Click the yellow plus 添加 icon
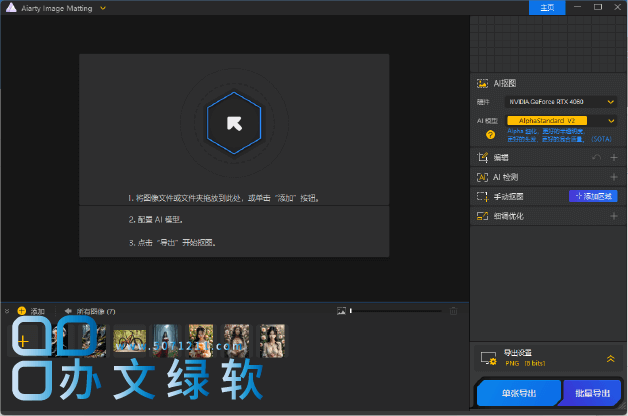The width and height of the screenshot is (628, 416). point(22,311)
